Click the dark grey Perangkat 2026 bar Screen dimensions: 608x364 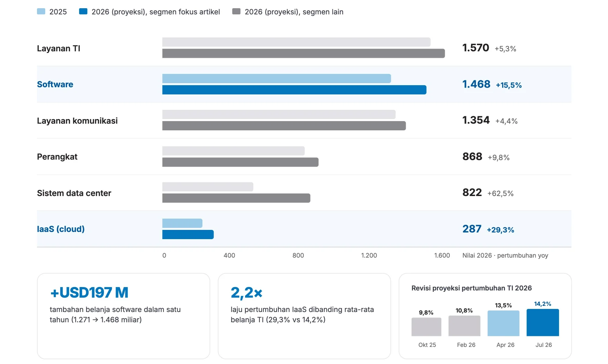(240, 162)
